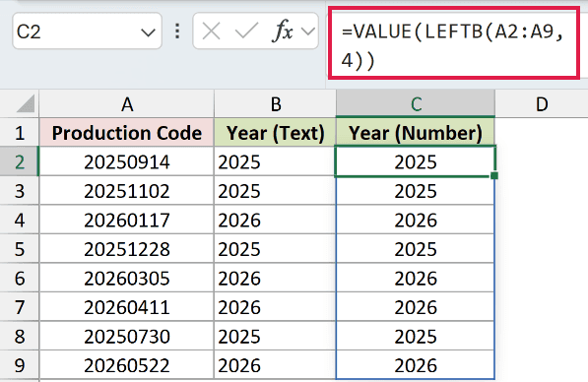Select column D header
588x382 pixels.
pyautogui.click(x=542, y=103)
